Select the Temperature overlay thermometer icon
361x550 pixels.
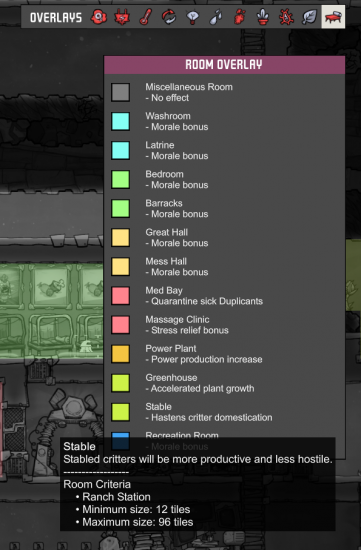[146, 17]
